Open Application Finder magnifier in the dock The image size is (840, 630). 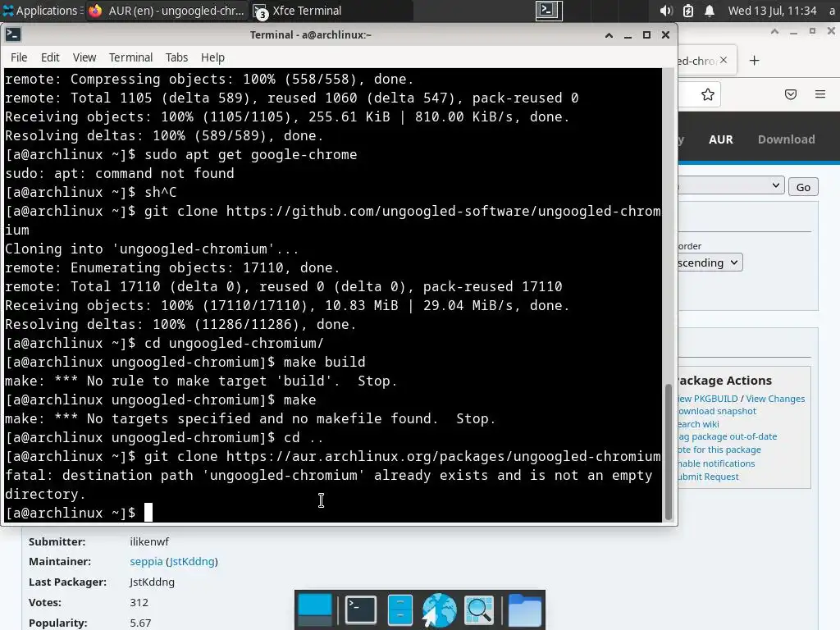[x=479, y=609]
